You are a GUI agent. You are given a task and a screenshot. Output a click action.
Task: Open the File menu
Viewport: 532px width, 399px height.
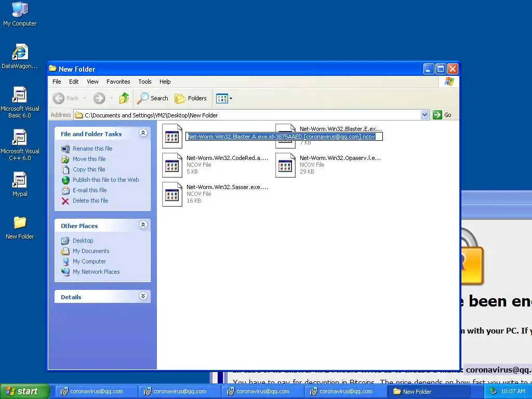pos(57,82)
